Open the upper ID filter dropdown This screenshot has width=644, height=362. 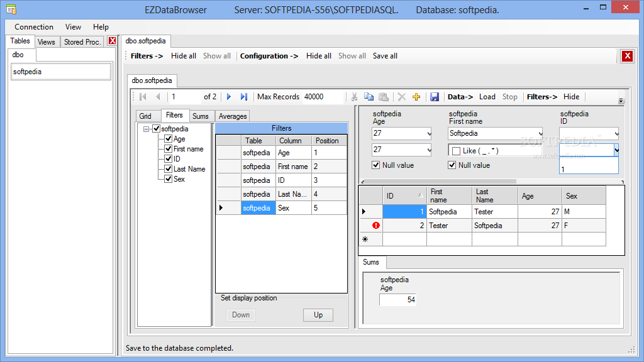pos(616,133)
